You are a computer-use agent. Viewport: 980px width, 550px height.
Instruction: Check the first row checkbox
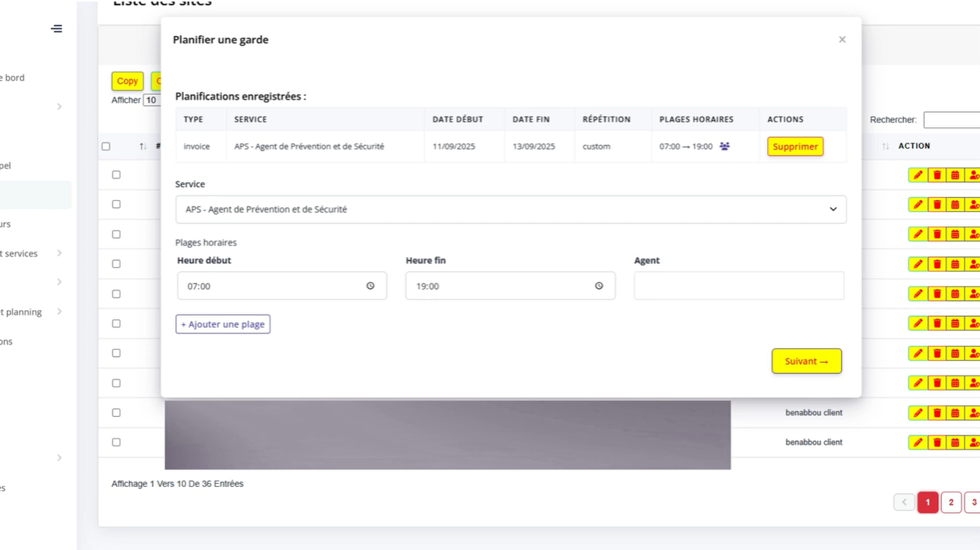point(116,175)
